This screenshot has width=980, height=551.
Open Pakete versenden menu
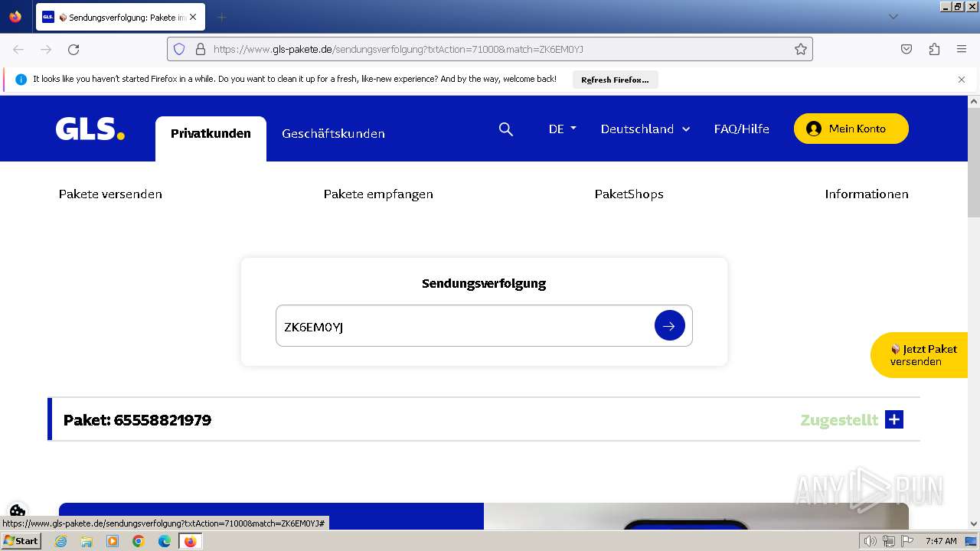tap(110, 194)
